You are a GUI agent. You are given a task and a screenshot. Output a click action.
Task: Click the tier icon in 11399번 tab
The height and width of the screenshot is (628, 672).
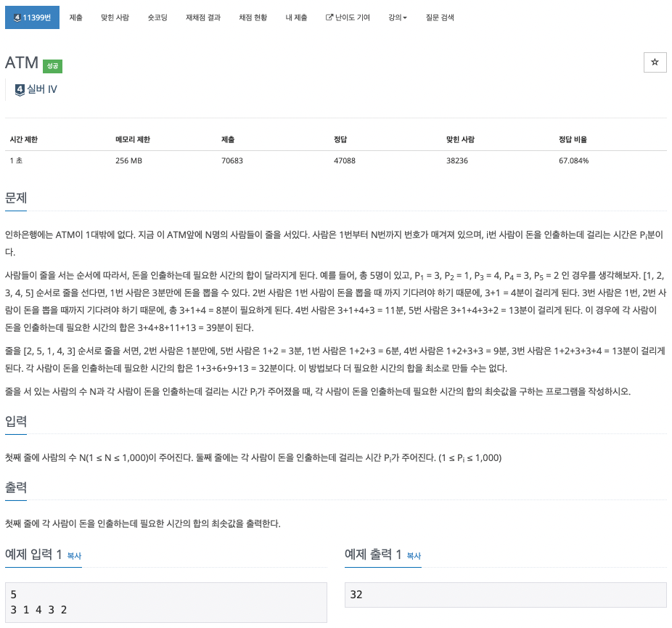click(x=17, y=17)
